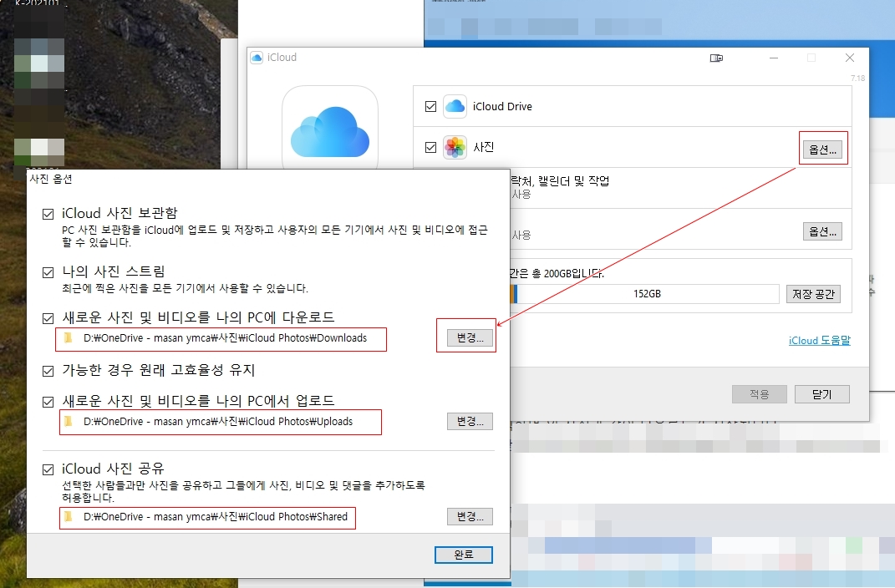Click the iCloud Drive cloud icon
895x588 pixels.
tap(455, 107)
